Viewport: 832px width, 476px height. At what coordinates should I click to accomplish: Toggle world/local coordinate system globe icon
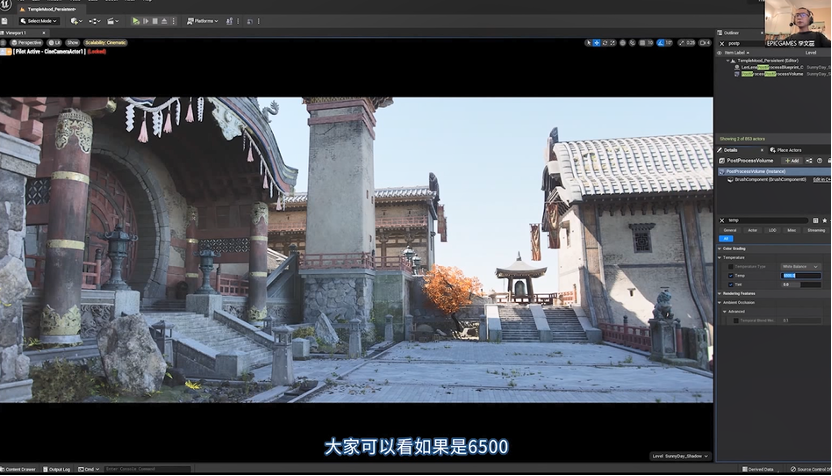(622, 42)
